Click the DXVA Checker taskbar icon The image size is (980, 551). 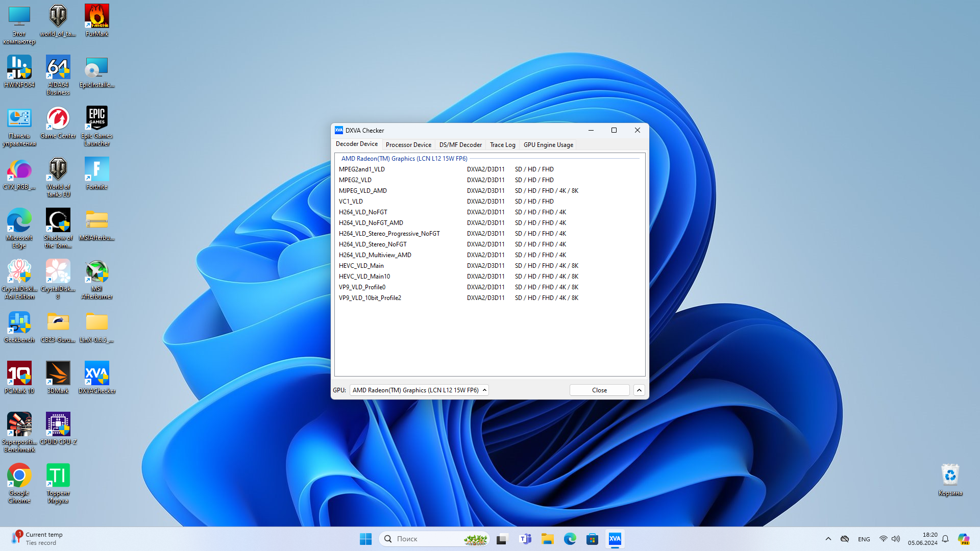pos(615,539)
